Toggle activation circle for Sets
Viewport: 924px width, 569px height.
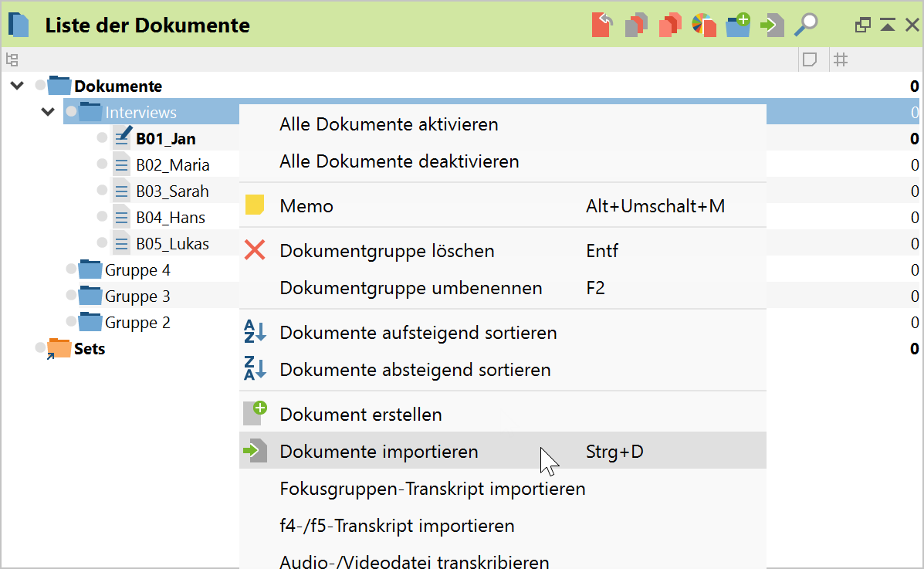(40, 347)
